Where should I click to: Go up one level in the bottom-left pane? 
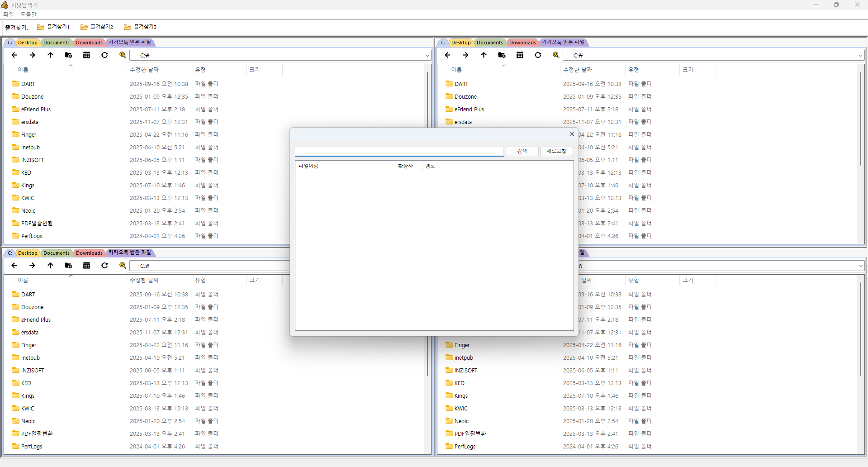point(50,266)
